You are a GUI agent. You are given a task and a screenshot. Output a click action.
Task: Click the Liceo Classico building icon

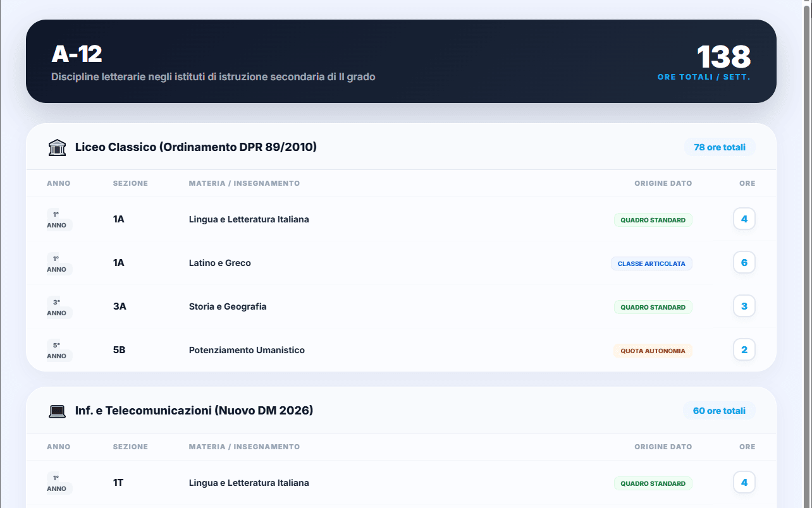coord(57,147)
